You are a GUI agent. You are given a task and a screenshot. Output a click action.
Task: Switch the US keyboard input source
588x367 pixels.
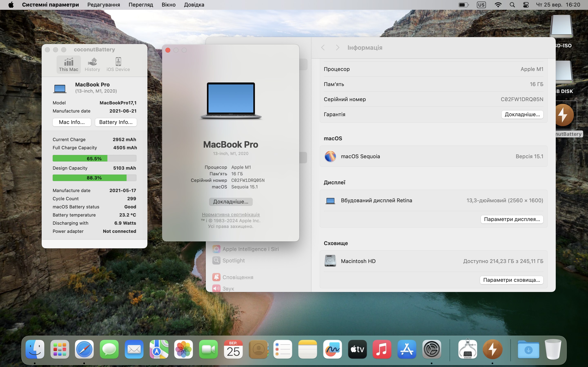pyautogui.click(x=481, y=5)
